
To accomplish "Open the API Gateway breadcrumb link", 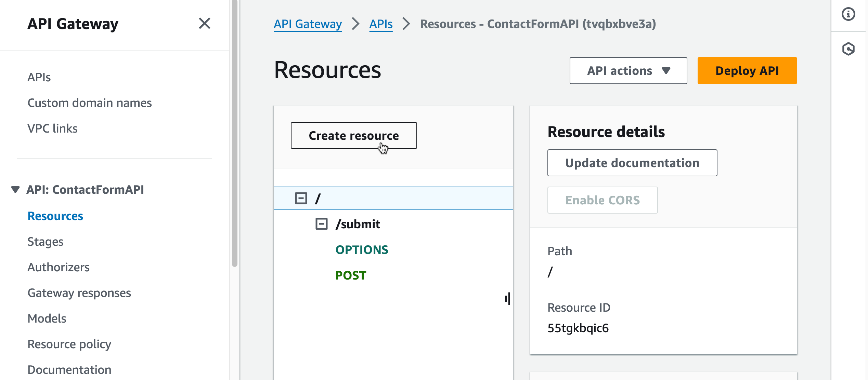I will pyautogui.click(x=308, y=24).
